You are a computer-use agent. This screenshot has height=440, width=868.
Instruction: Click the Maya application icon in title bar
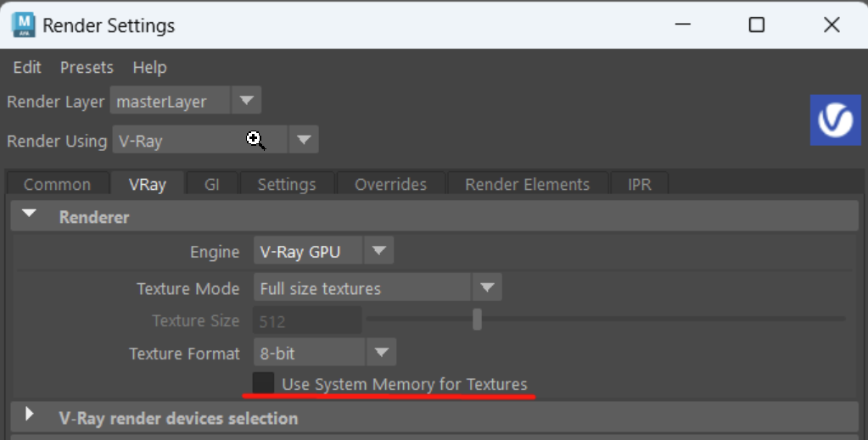[23, 25]
